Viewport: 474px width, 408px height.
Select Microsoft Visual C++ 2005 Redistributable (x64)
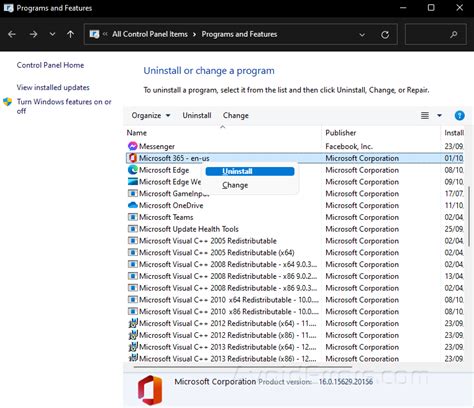click(217, 252)
